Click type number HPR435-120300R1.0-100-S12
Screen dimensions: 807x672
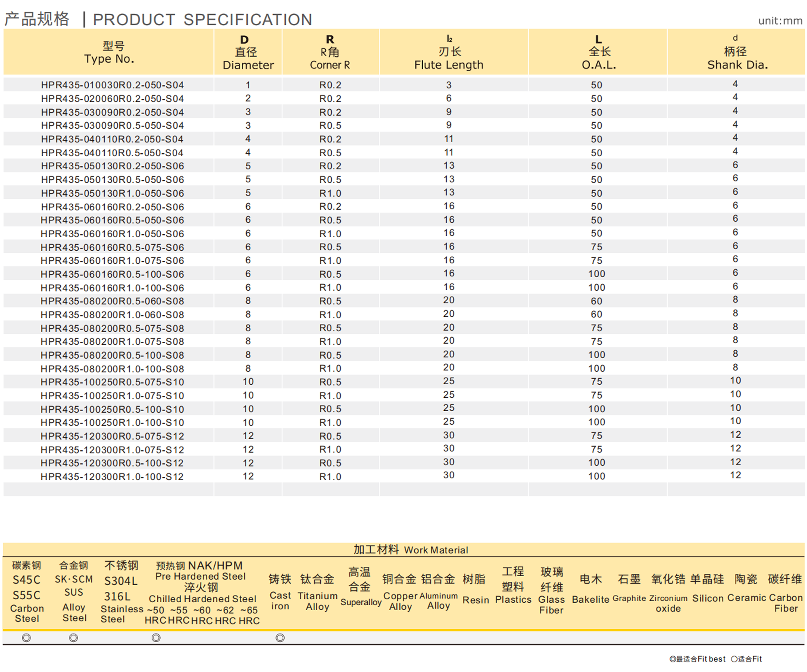pos(112,477)
